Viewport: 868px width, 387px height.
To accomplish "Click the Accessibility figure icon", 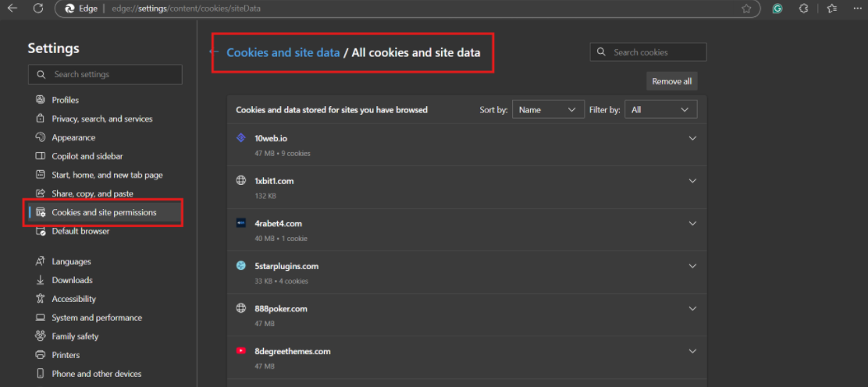I will (x=40, y=298).
